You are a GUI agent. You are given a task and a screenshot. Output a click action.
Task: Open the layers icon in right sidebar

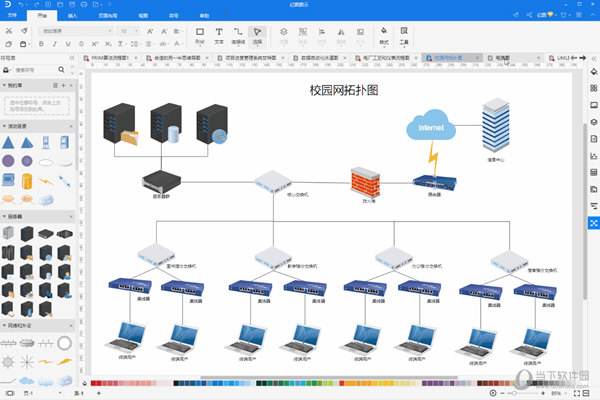point(593,122)
